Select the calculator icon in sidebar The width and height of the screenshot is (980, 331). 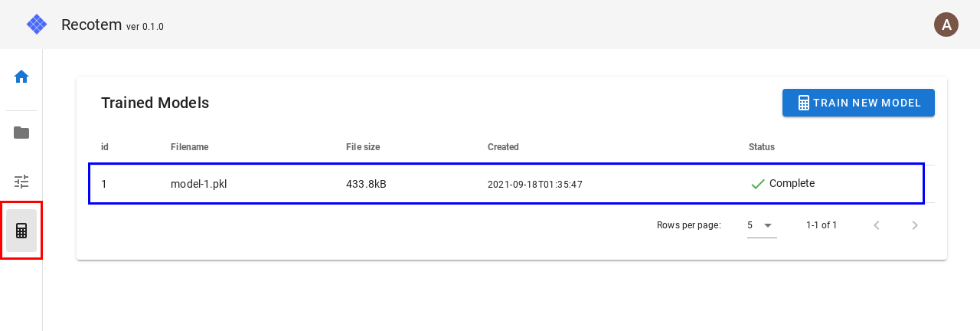point(21,231)
